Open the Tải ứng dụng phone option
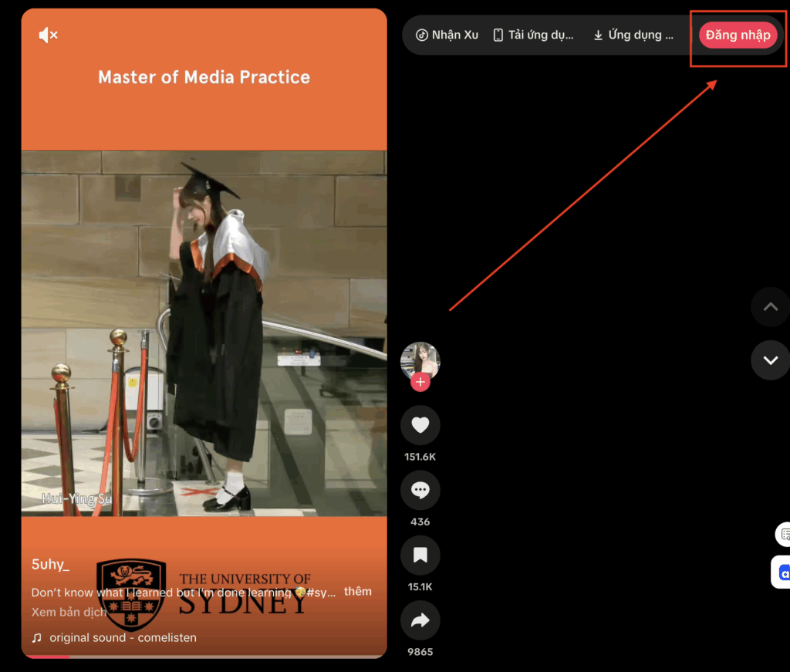The width and height of the screenshot is (790, 672). (534, 35)
